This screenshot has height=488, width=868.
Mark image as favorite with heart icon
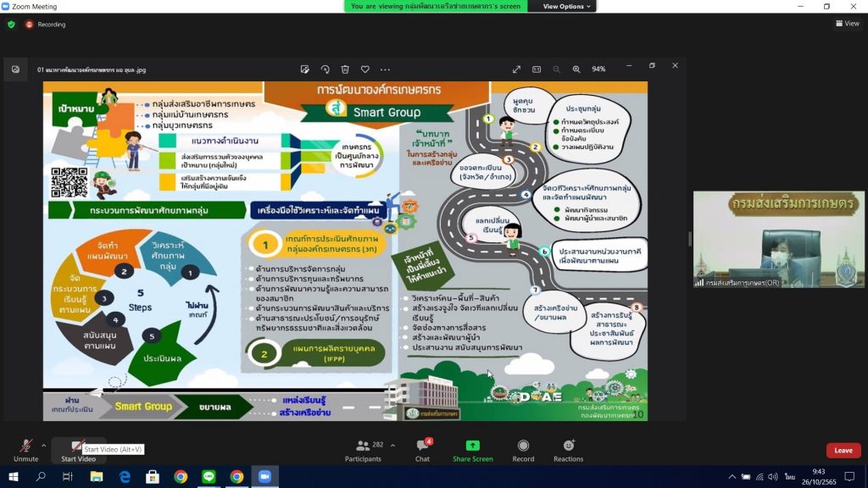click(365, 69)
